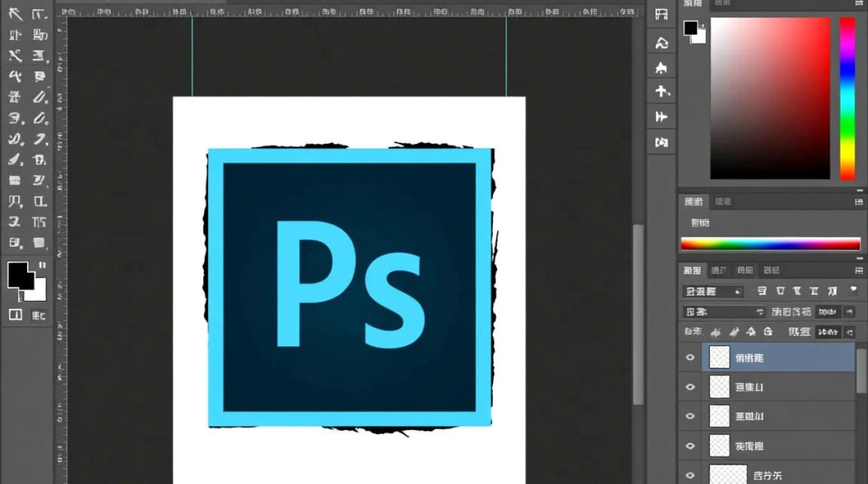
Task: Select the Lasso tool in the toolbar
Action: (x=14, y=35)
